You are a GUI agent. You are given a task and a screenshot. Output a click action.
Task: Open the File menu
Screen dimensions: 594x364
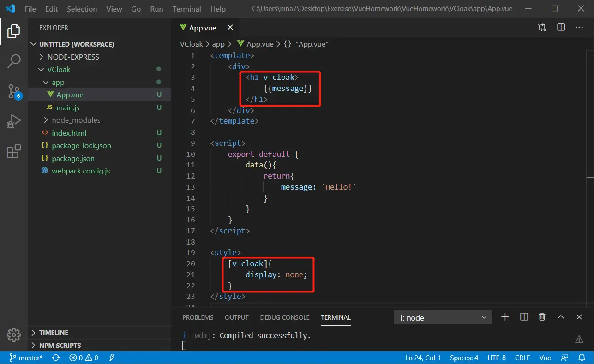[x=30, y=9]
